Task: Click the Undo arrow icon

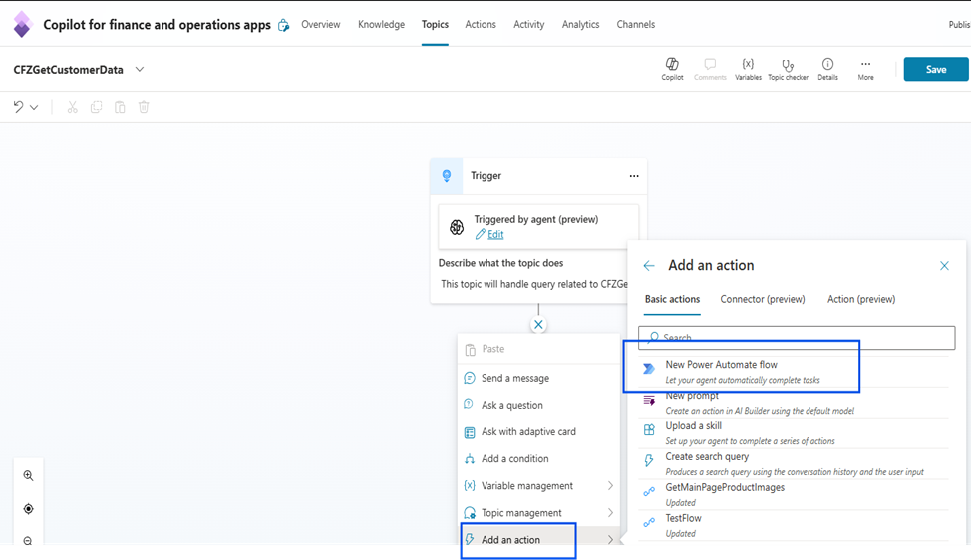Action: point(19,107)
